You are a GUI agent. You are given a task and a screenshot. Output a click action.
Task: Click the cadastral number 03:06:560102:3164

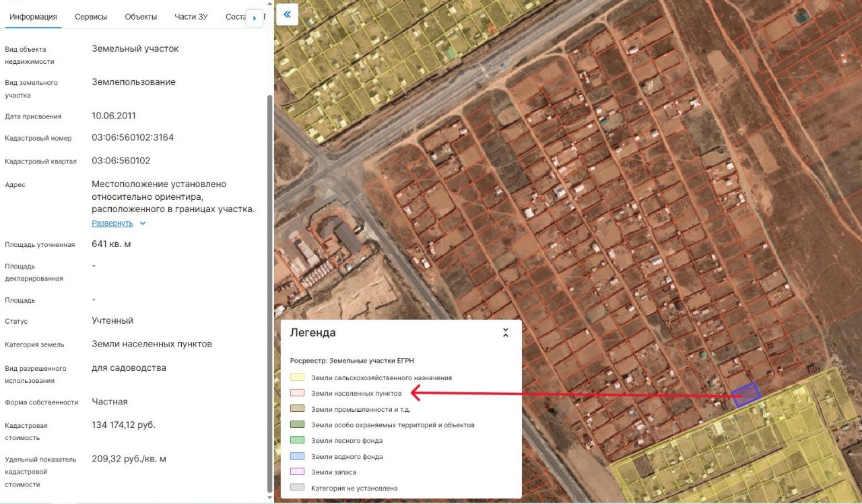coord(133,137)
